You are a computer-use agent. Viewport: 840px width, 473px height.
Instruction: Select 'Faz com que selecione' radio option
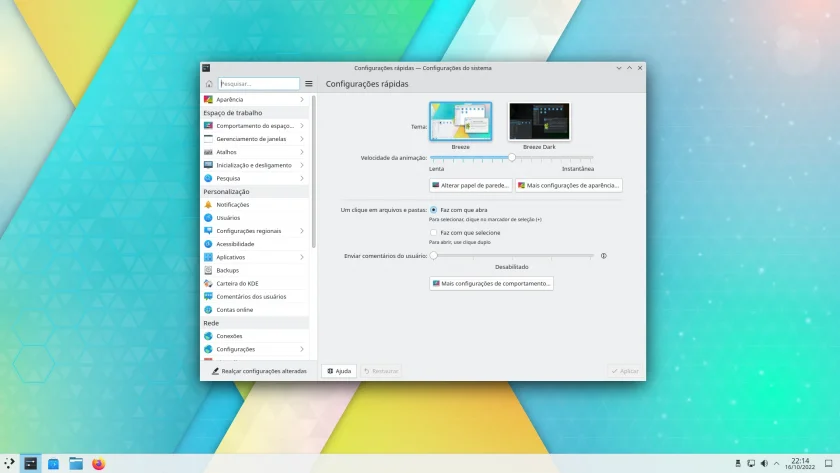tap(433, 232)
